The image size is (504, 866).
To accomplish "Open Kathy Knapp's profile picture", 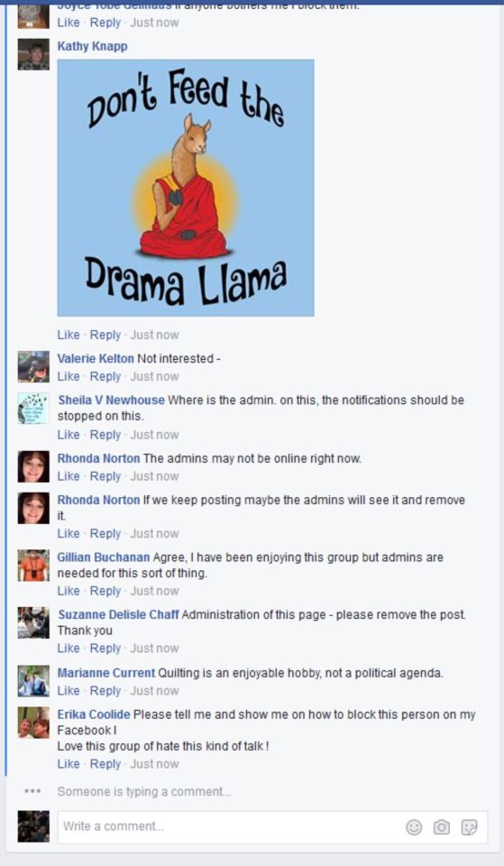I will (x=33, y=55).
